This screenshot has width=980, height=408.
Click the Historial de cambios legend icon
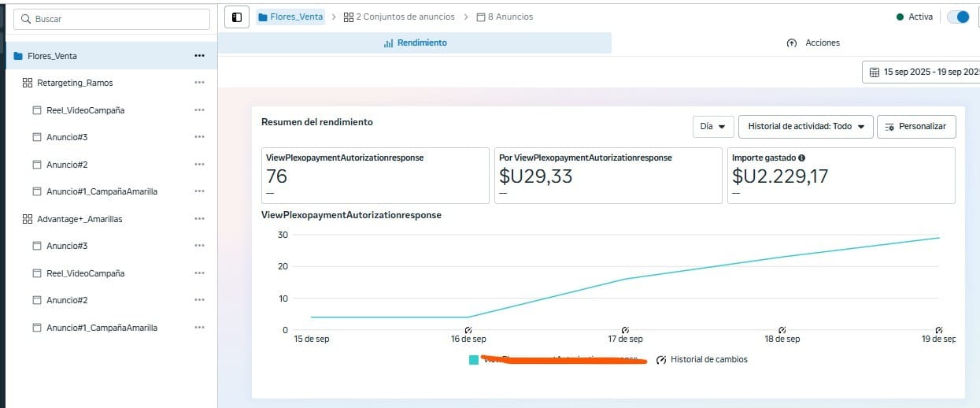point(661,360)
